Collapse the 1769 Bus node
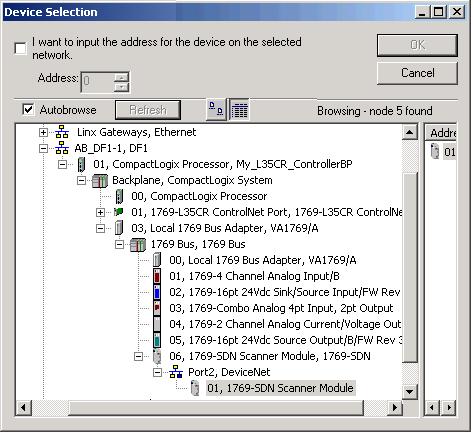 coord(119,244)
